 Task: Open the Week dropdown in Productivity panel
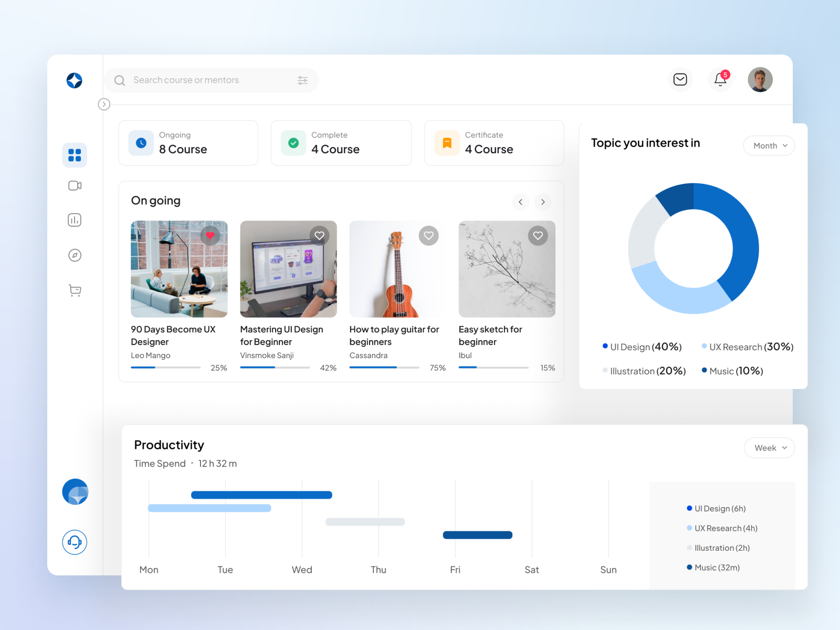point(769,448)
